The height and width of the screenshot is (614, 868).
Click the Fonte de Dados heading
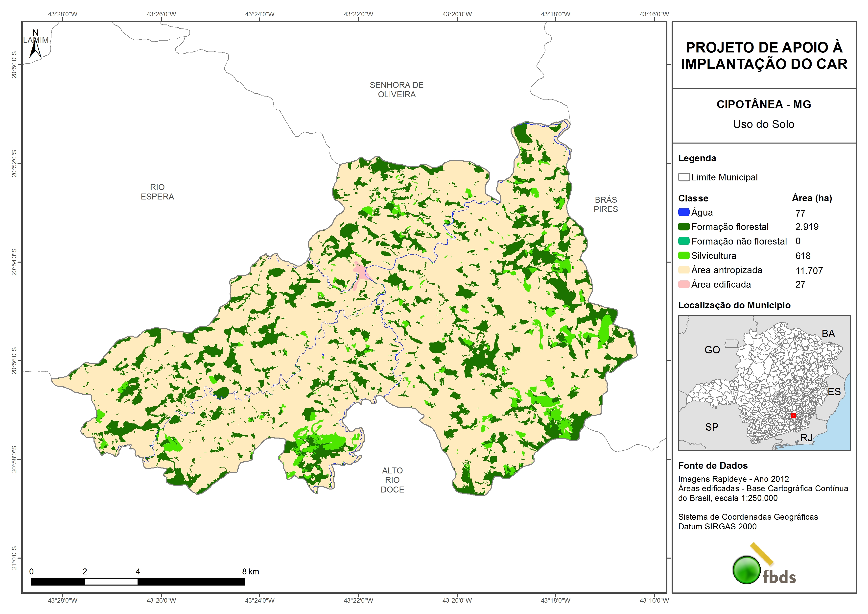(713, 465)
